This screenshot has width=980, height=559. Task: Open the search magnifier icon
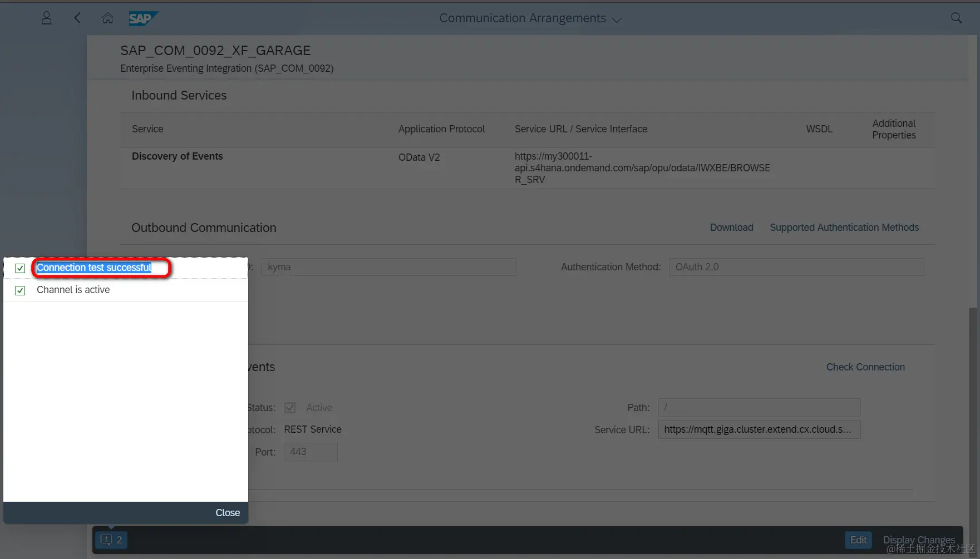click(x=956, y=18)
